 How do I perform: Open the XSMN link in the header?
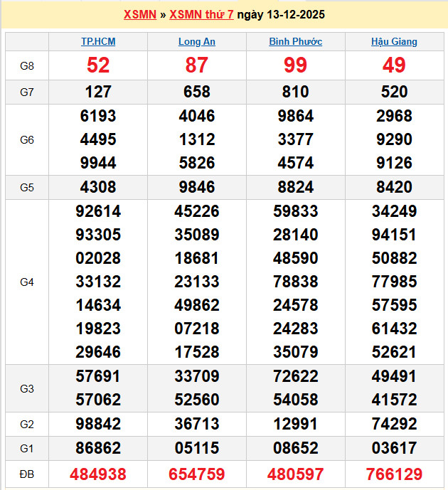(139, 14)
